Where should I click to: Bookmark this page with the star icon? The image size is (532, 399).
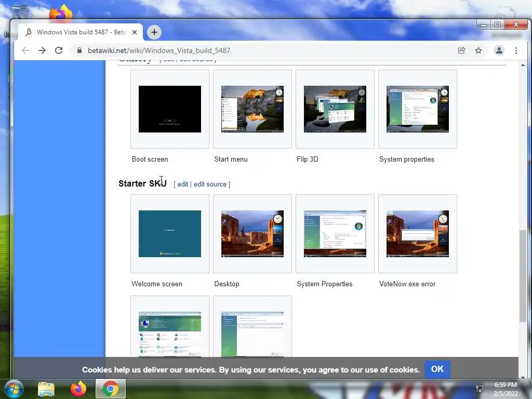point(478,50)
